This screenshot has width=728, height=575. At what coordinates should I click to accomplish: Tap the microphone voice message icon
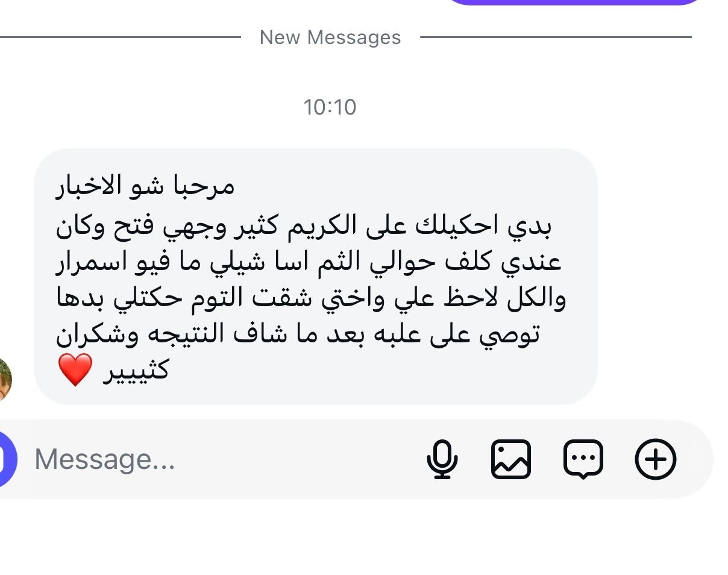click(x=442, y=459)
